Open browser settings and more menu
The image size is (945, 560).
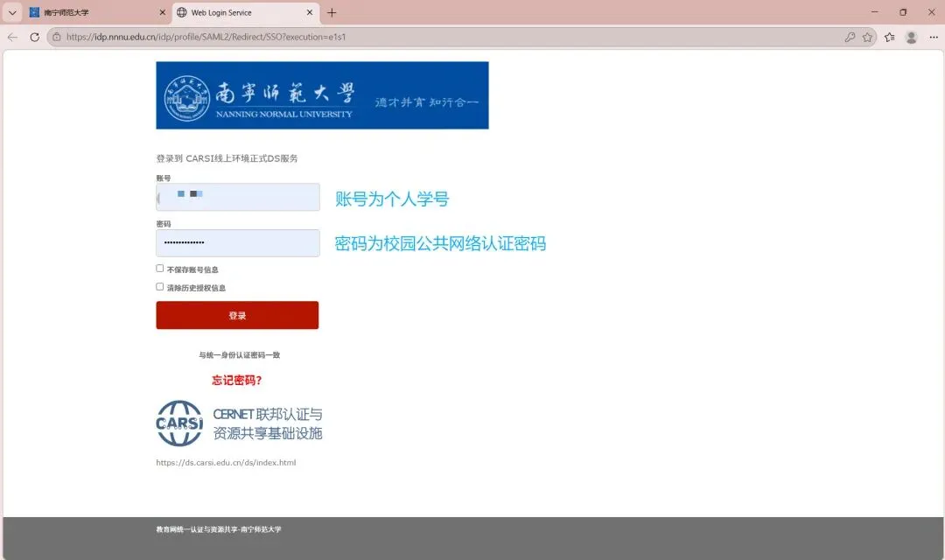point(934,37)
